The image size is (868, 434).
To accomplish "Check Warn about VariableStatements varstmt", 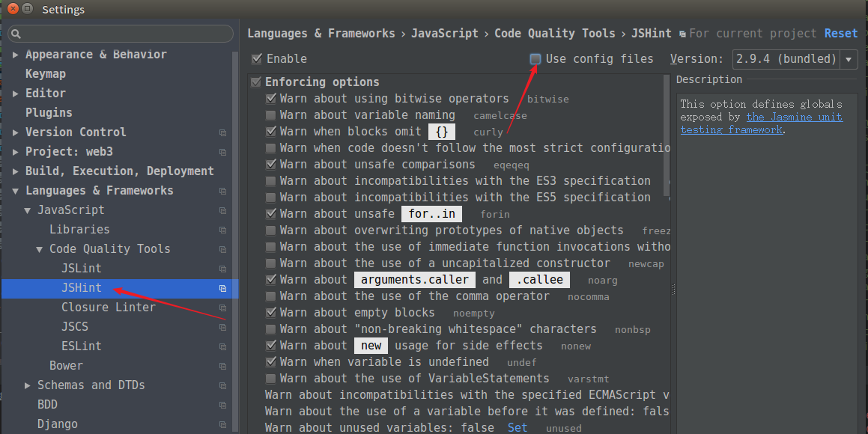I will pyautogui.click(x=270, y=378).
